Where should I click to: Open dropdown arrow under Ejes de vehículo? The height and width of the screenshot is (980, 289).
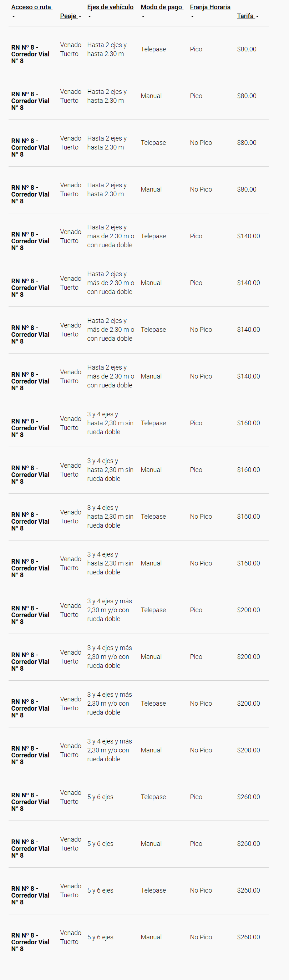90,16
